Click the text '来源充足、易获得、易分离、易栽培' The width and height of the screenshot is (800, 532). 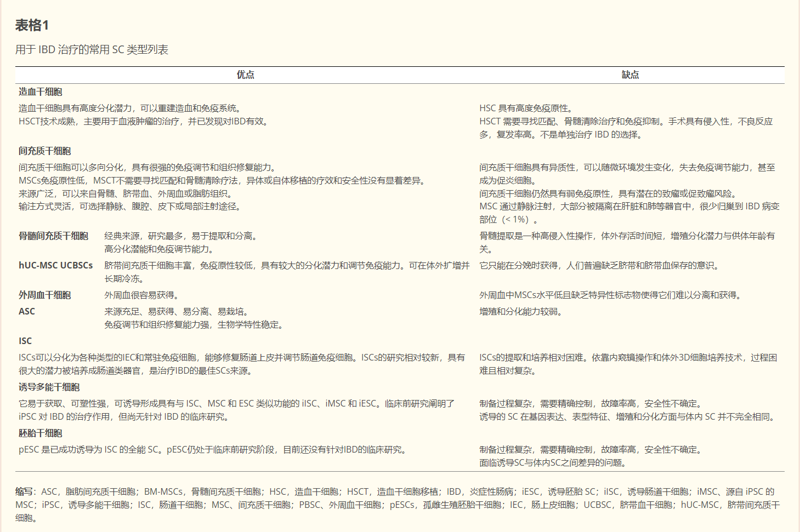[x=177, y=312]
